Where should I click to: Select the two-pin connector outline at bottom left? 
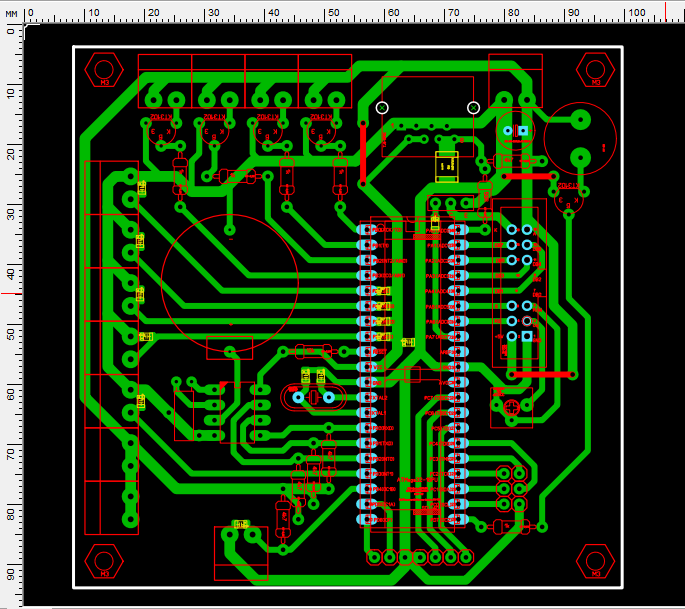point(242,553)
